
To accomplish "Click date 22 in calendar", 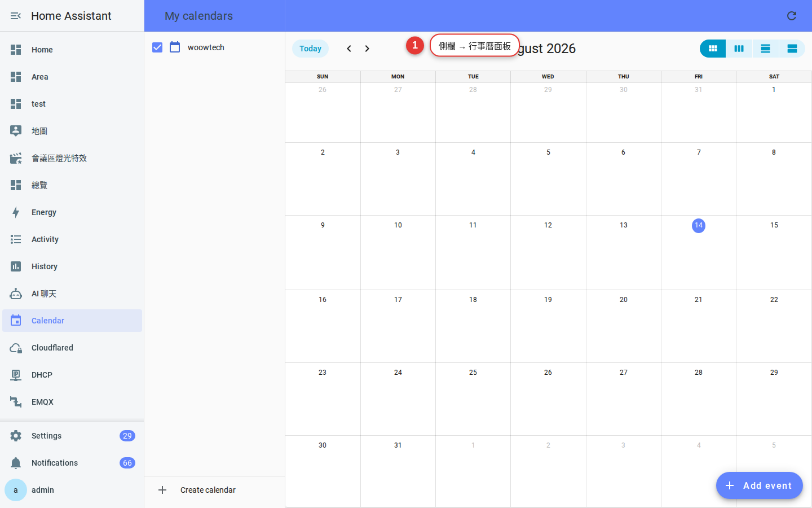I will [774, 300].
